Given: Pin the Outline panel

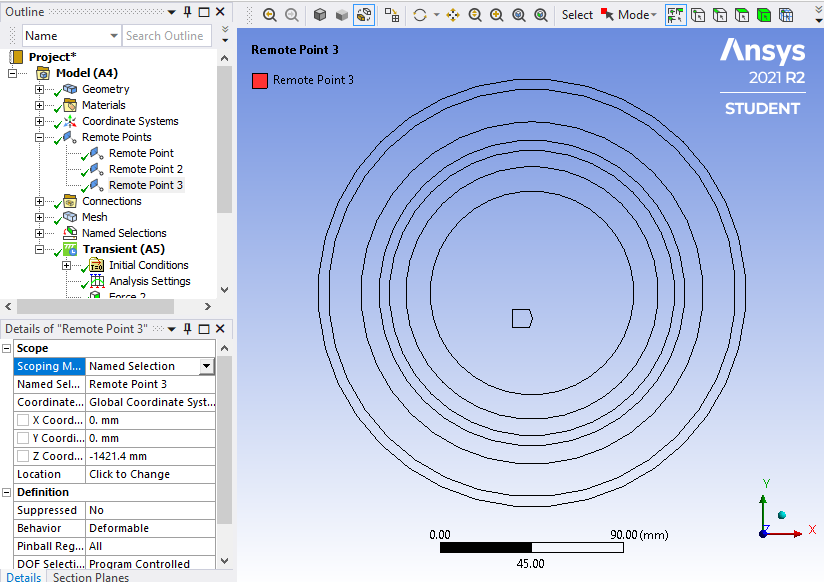Looking at the screenshot, I should (x=186, y=12).
